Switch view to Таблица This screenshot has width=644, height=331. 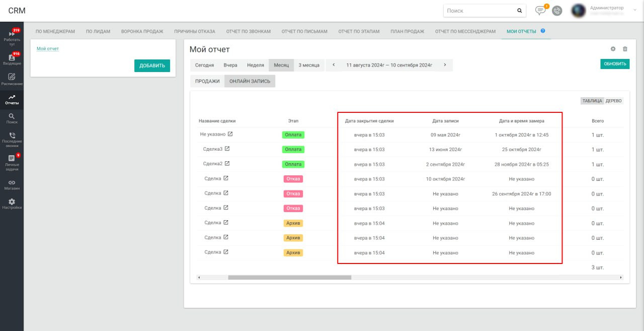[592, 101]
